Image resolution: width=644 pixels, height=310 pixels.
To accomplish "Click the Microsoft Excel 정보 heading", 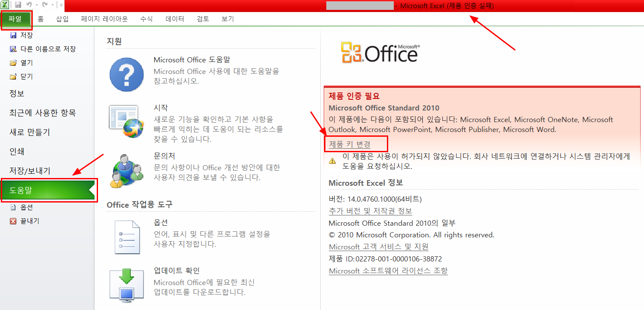I will [x=366, y=183].
